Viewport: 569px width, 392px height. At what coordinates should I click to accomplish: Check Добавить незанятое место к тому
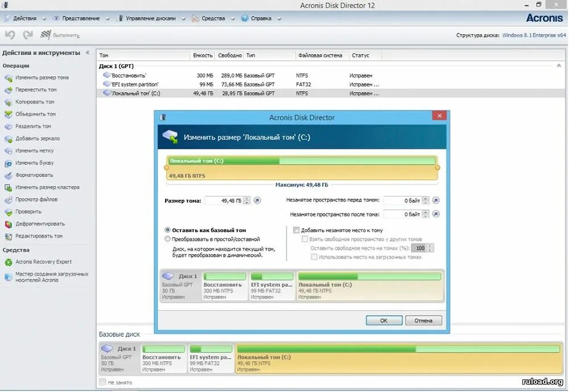(x=296, y=230)
